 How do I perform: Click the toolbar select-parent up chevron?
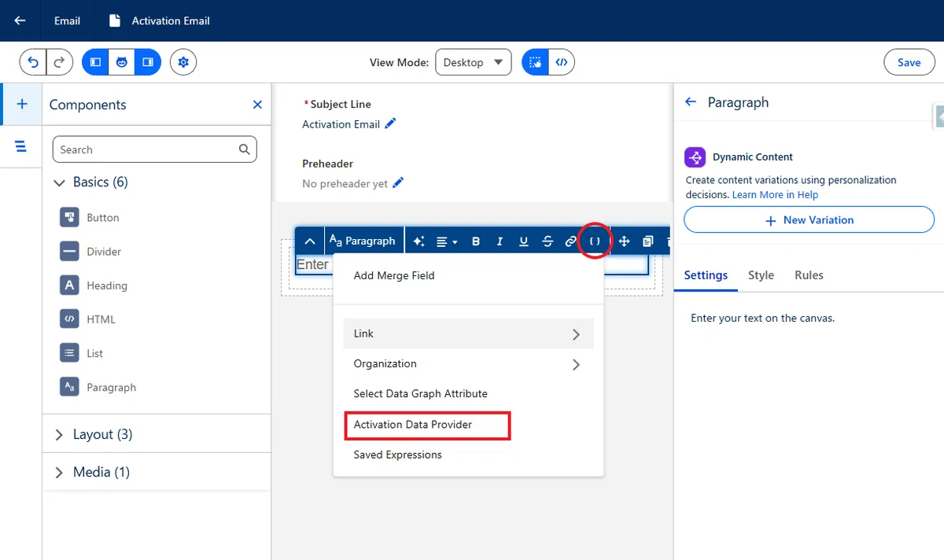[x=310, y=241]
